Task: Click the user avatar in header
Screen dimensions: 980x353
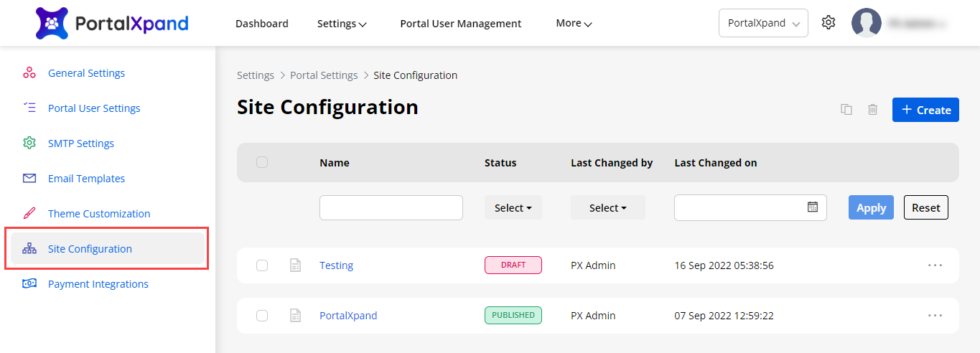Action: [x=866, y=23]
